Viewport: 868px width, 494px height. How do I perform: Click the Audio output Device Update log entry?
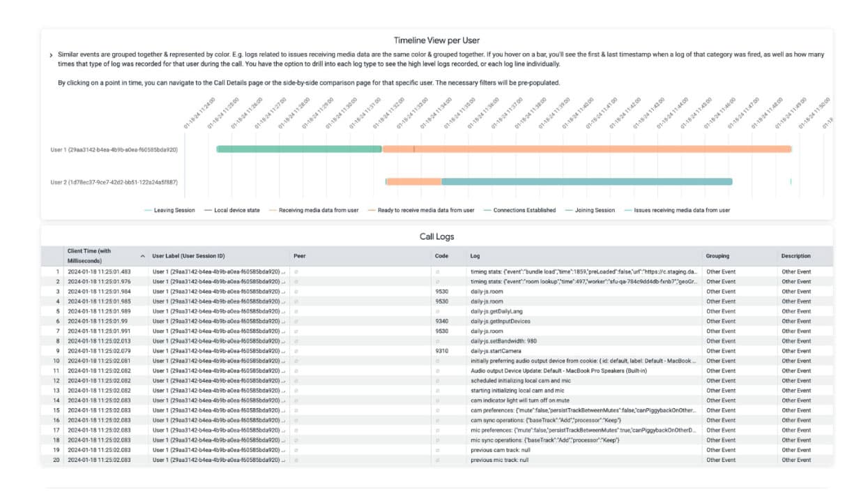tap(558, 370)
